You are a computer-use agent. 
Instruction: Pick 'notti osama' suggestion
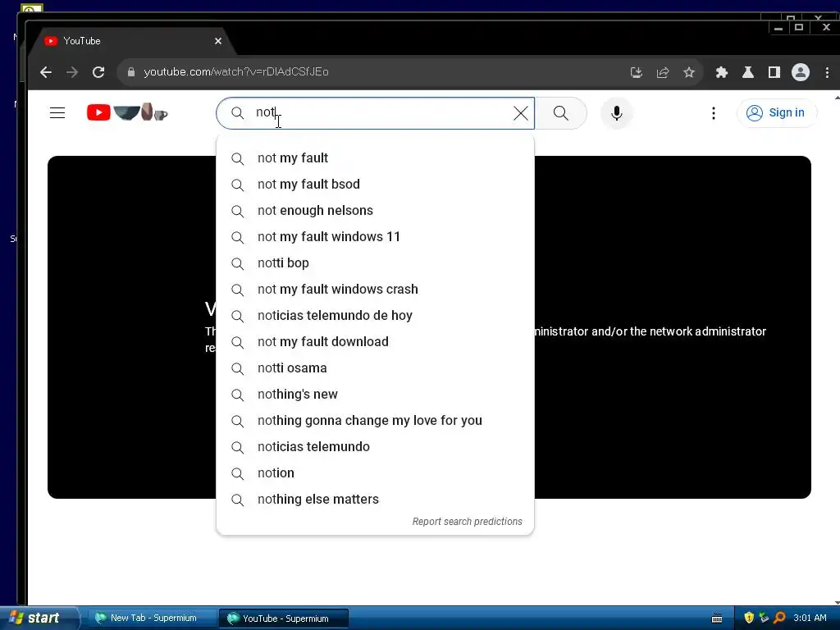pos(375,368)
